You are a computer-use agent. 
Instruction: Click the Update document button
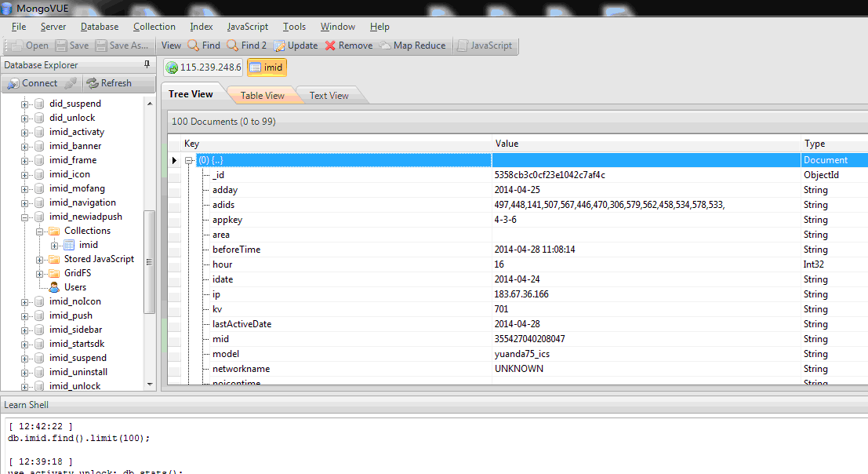tap(296, 46)
